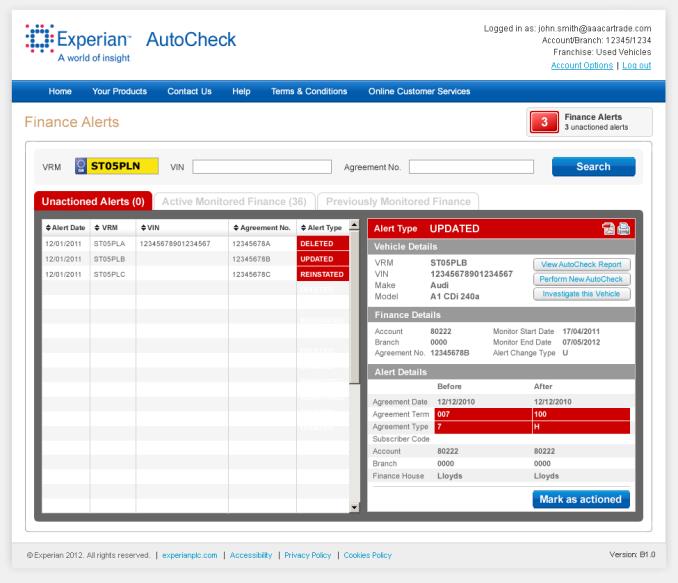
Task: Open the Cookies Policy link
Action: click(368, 555)
